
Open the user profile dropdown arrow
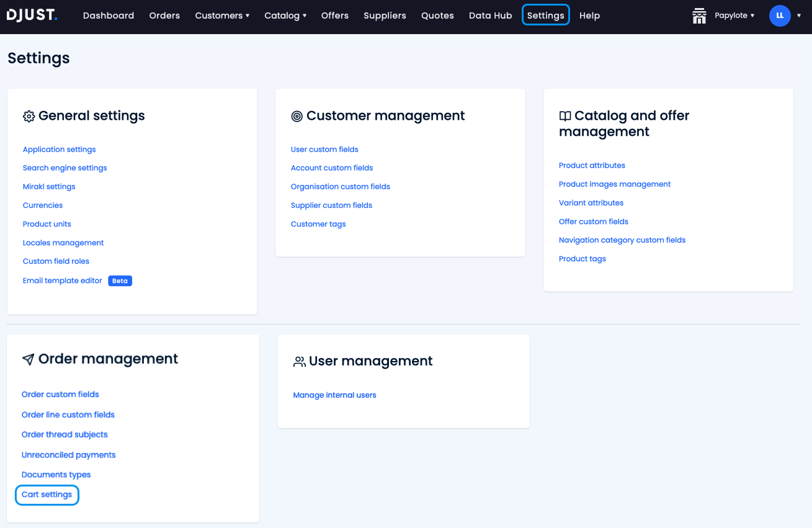coord(799,16)
